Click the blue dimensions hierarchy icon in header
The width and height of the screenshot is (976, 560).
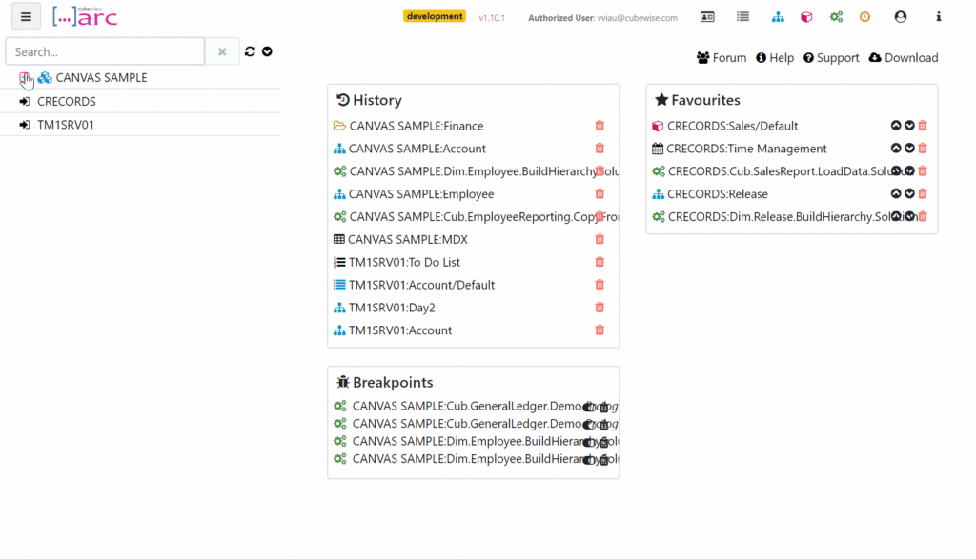(x=778, y=17)
